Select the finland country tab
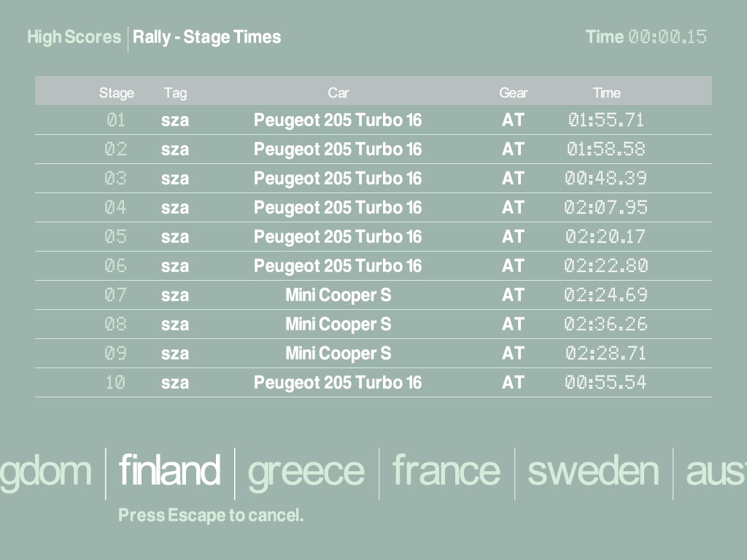Image resolution: width=747 pixels, height=560 pixels. coord(169,471)
